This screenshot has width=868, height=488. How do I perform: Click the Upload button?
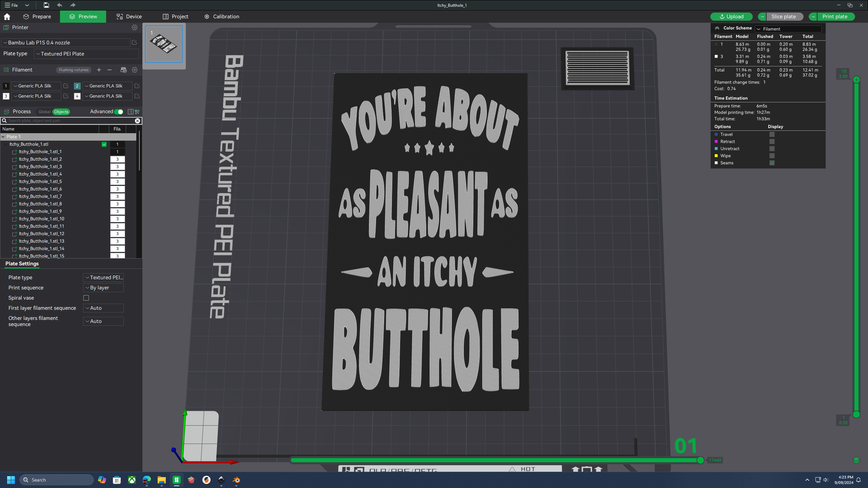pos(731,17)
